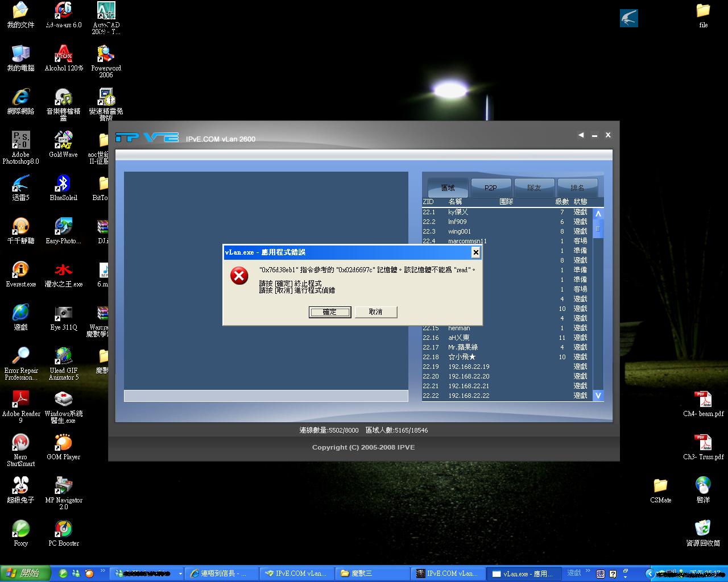Expand hidden system tray icons
728x582 pixels.
click(x=649, y=573)
